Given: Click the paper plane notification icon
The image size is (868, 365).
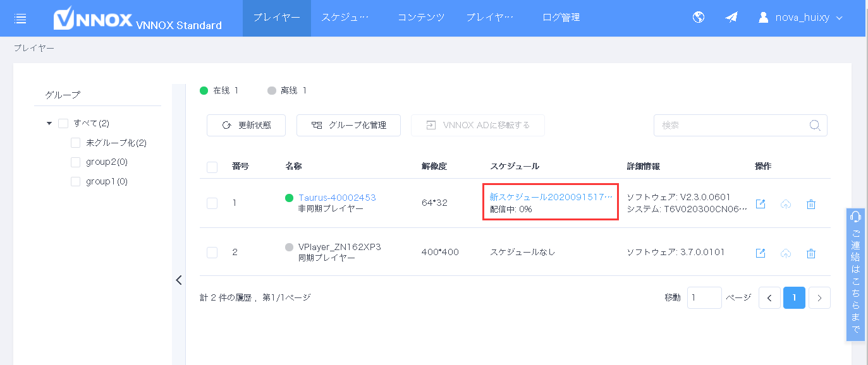Looking at the screenshot, I should pyautogui.click(x=731, y=18).
